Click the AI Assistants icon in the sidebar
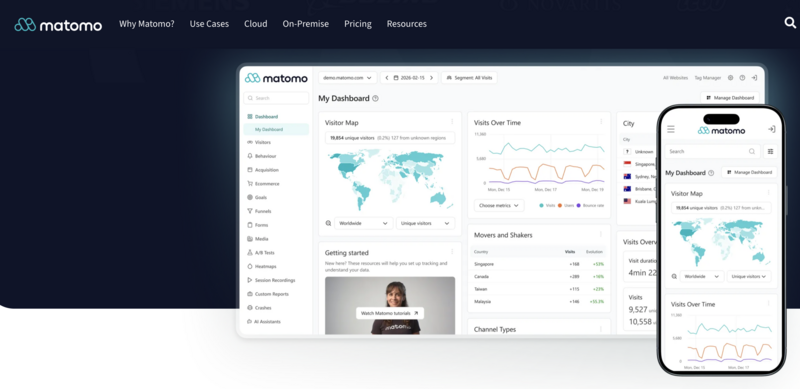Screen dimensions: 800x389 249,321
